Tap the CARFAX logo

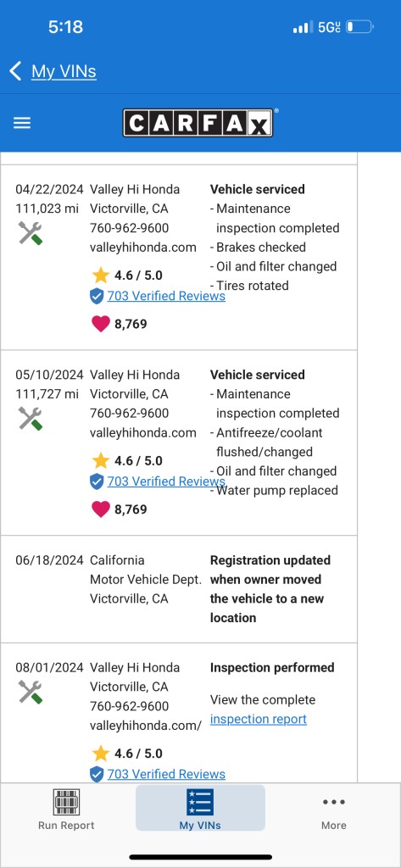(198, 123)
